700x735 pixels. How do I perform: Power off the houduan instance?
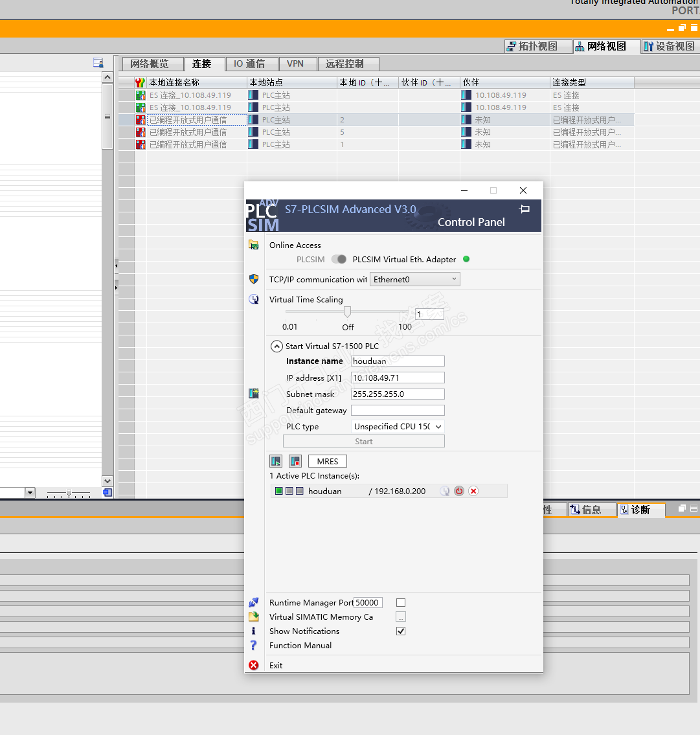tap(459, 491)
